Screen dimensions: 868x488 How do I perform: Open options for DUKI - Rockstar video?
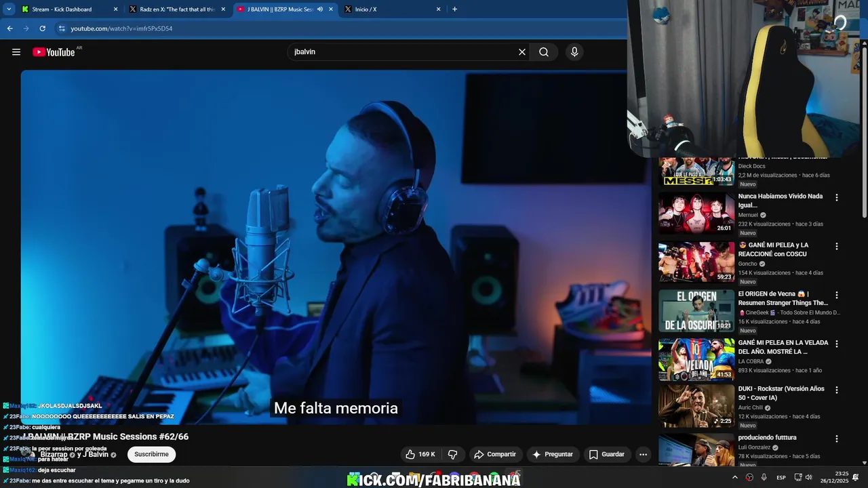[836, 390]
